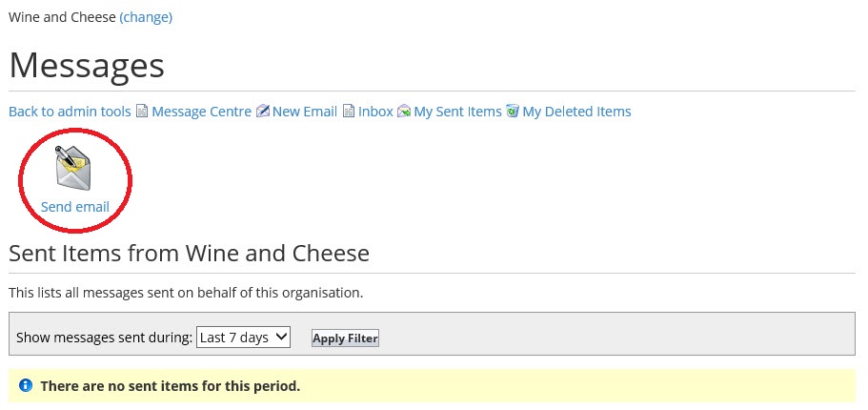Click the Send email text label

[74, 207]
